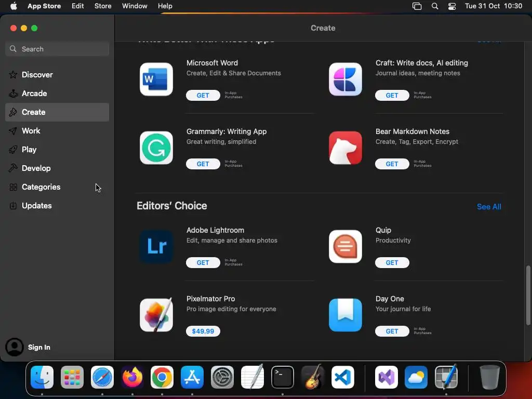Open the Pixelmator Pro title text

coord(210,299)
